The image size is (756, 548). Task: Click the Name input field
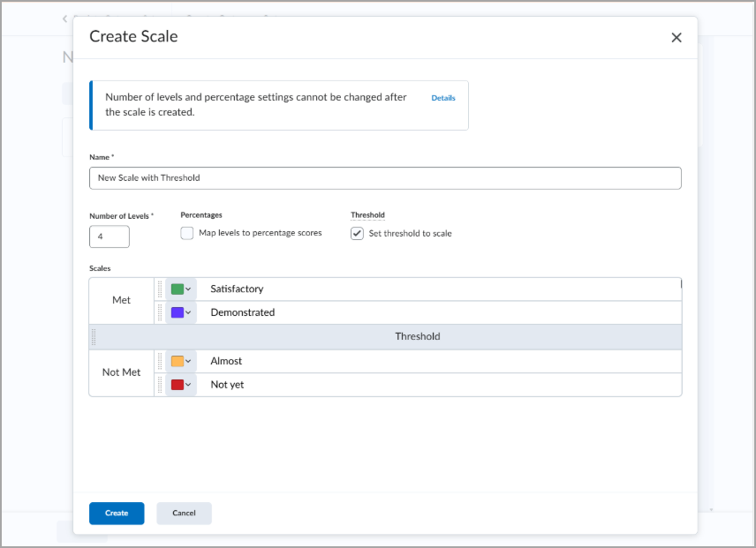[x=385, y=178]
